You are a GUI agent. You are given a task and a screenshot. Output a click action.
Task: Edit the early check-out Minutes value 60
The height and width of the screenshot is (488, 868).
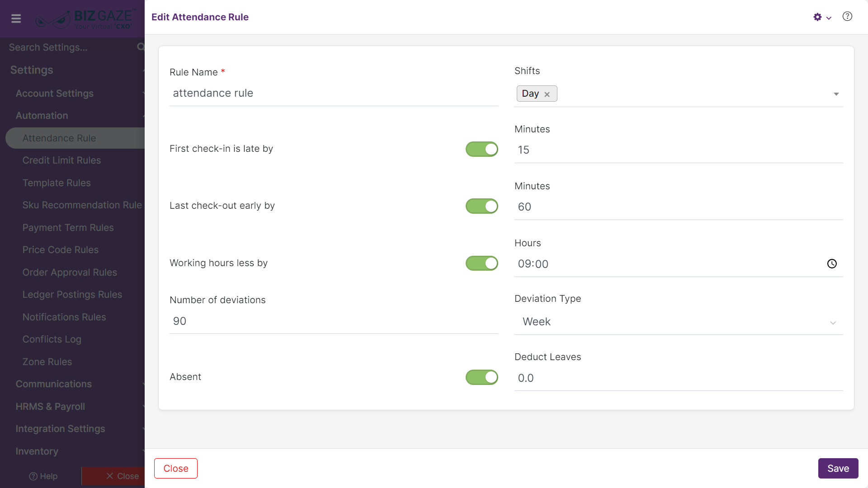(x=679, y=207)
